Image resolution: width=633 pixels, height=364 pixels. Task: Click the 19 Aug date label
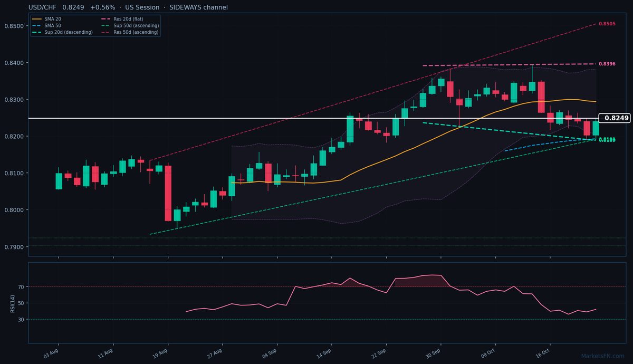coord(160,352)
